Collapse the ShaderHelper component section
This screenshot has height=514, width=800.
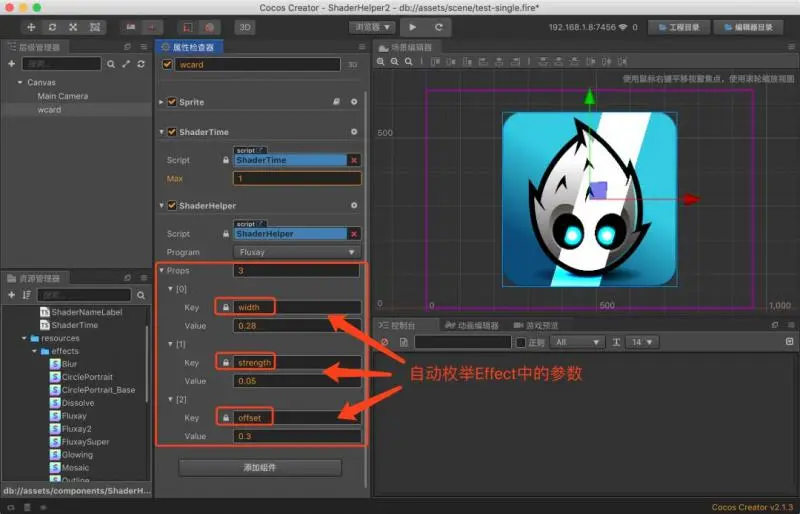coord(161,206)
